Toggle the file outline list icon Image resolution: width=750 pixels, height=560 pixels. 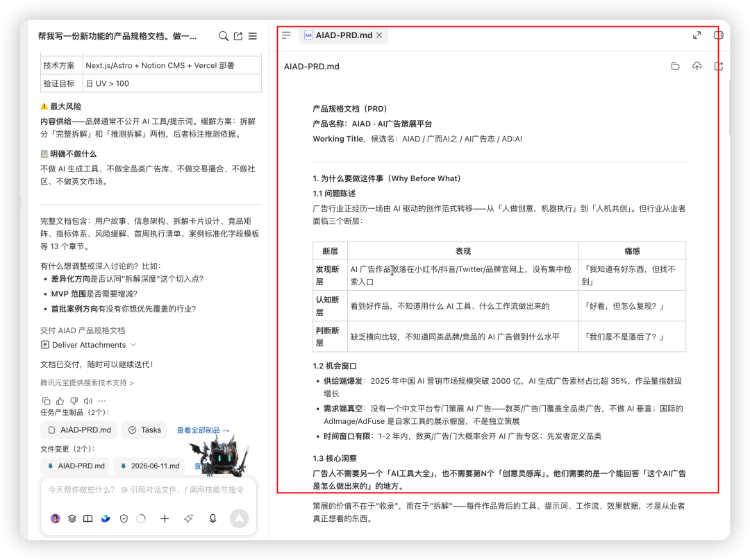(286, 35)
